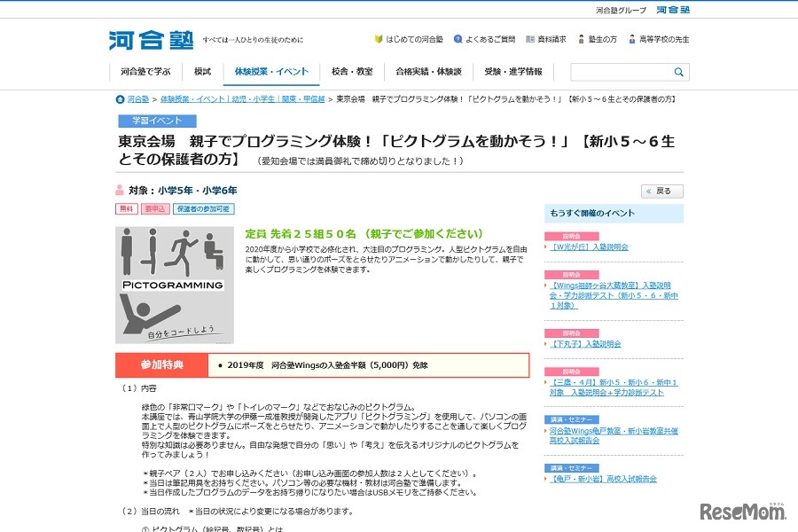The height and width of the screenshot is (532, 798).
Task: Click the question mark icon for よくあるご質問
Action: click(x=458, y=39)
